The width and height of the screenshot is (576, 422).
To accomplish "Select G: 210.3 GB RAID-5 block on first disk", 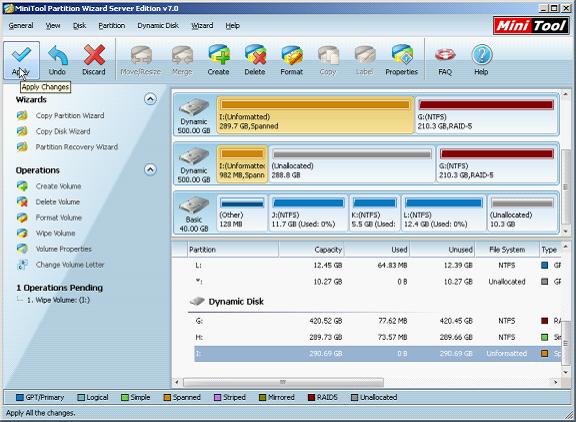I will pyautogui.click(x=486, y=115).
